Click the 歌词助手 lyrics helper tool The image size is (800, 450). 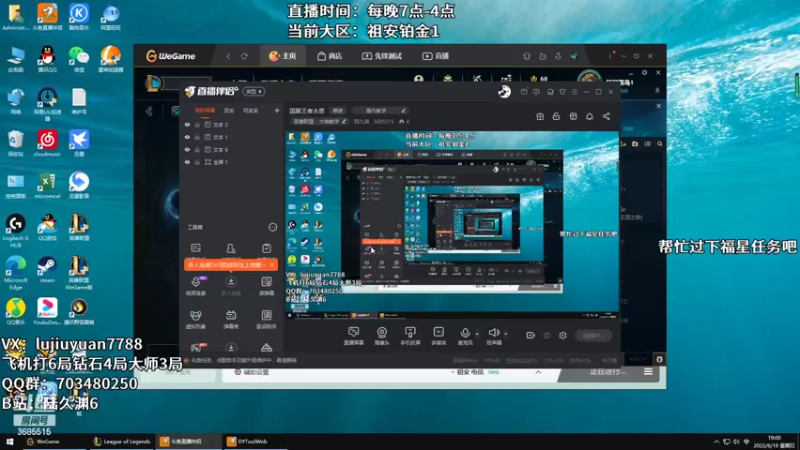pos(266,318)
